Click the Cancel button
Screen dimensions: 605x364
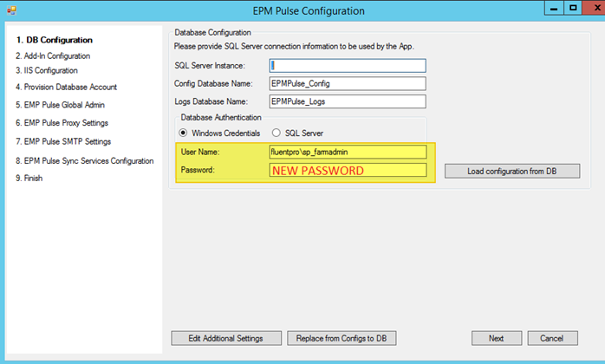pos(552,338)
